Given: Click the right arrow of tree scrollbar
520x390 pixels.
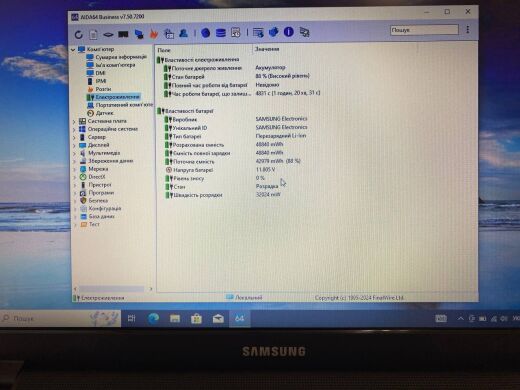Looking at the screenshot, I should point(151,289).
